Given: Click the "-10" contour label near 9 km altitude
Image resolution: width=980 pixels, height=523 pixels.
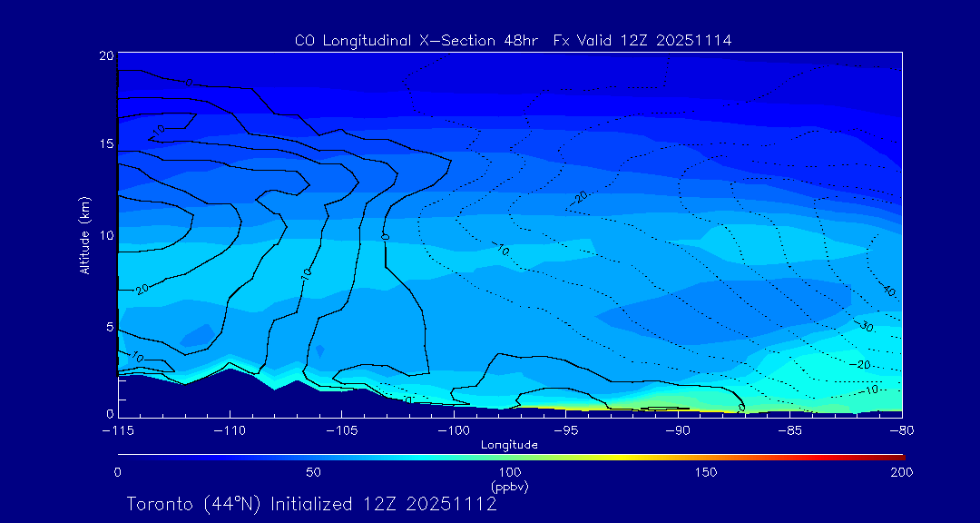Looking at the screenshot, I should pos(500,249).
